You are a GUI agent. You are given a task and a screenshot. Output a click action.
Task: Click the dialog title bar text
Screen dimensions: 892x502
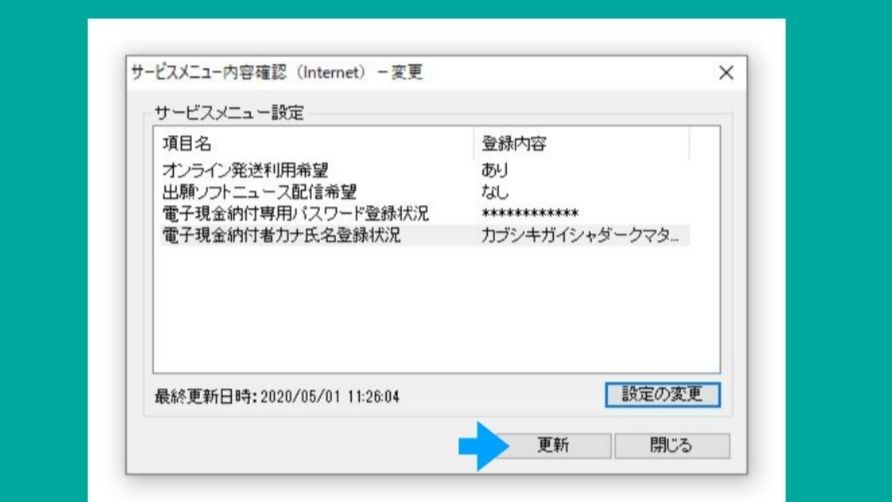[x=277, y=73]
